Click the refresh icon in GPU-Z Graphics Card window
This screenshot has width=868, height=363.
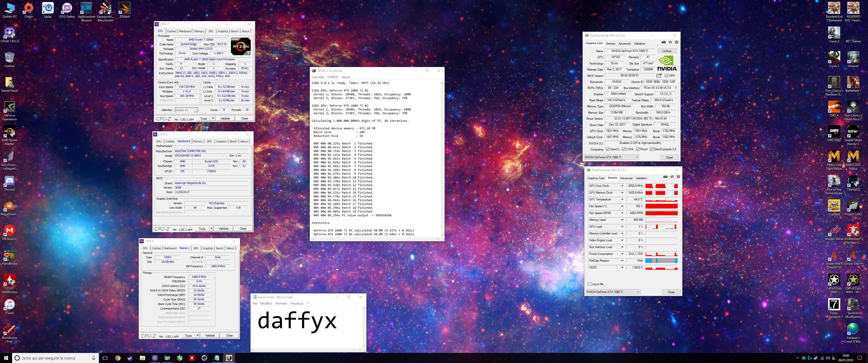pos(670,42)
